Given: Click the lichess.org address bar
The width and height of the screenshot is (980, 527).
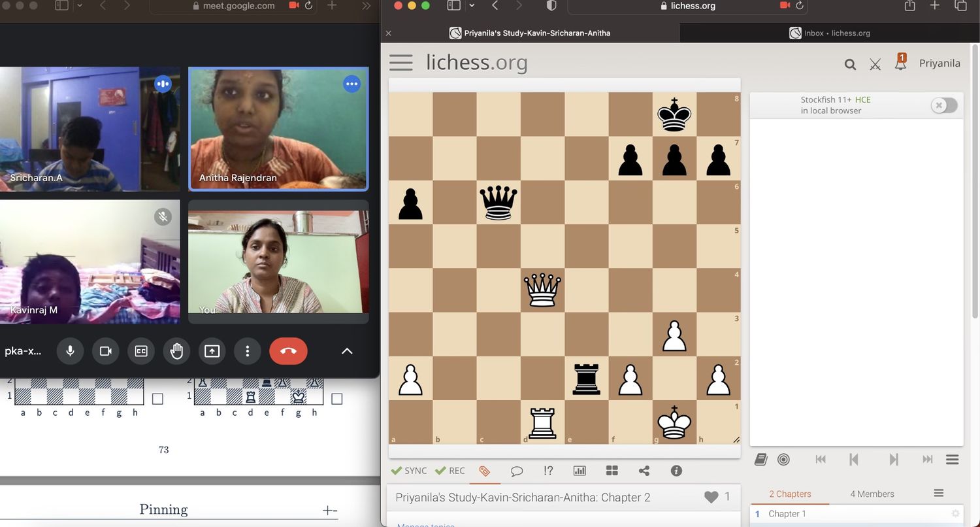Looking at the screenshot, I should 687,6.
